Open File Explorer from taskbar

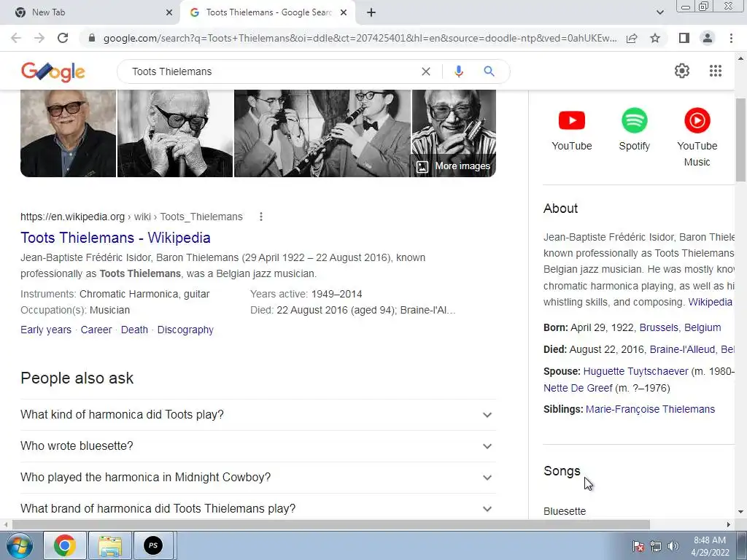pos(110,545)
